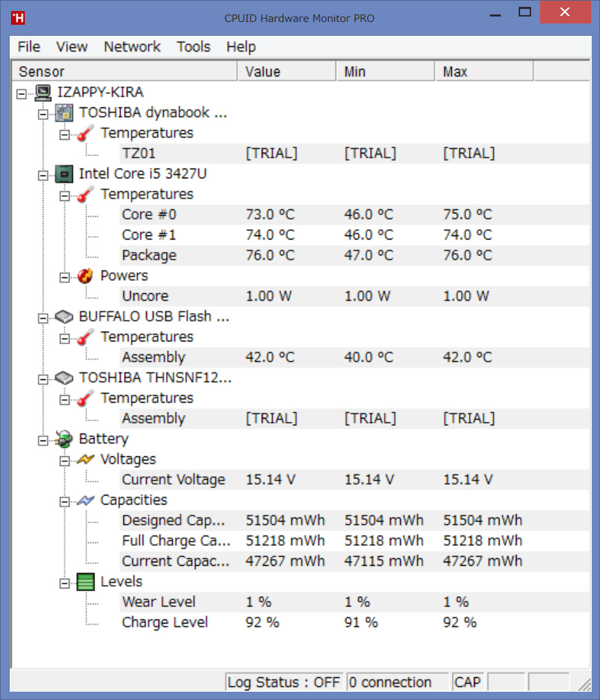Click the Capacities graph icon
Screen dimensions: 600x700
tap(85, 500)
